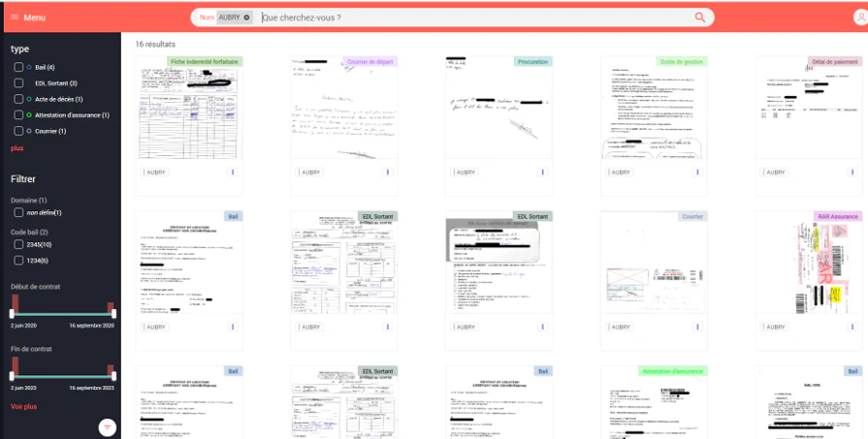Enable the Code bail 2345 checkbox
Viewport: 868px width, 439px height.
(18, 244)
